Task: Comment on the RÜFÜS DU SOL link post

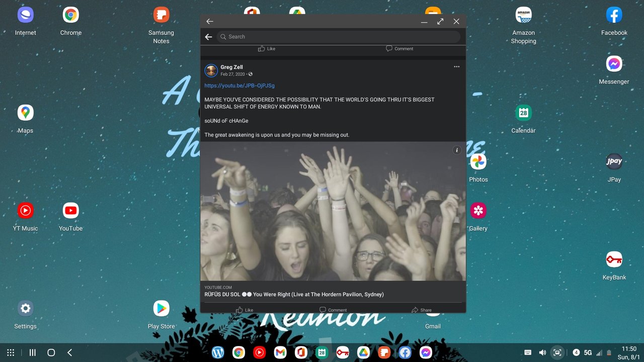Action: pyautogui.click(x=333, y=310)
